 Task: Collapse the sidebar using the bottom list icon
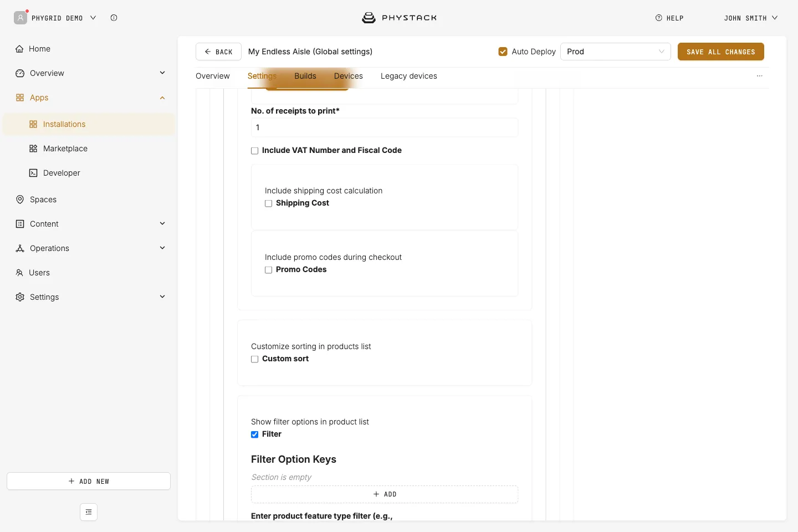[x=89, y=512]
